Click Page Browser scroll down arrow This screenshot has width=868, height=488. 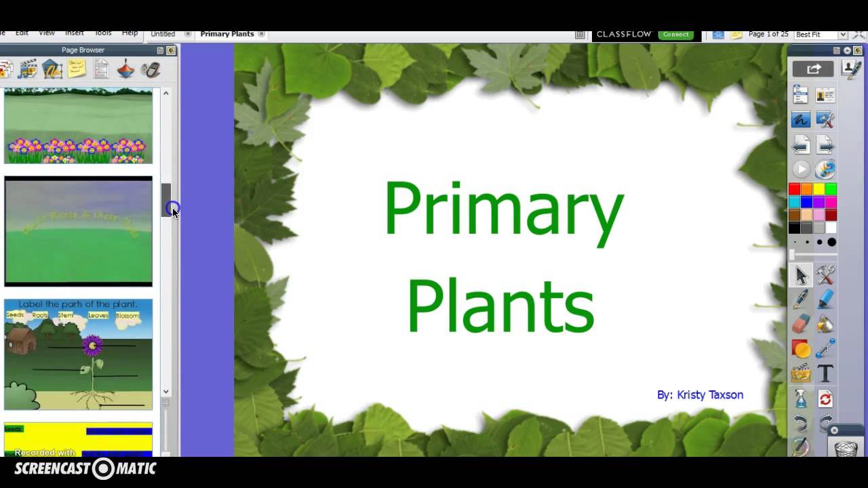165,391
